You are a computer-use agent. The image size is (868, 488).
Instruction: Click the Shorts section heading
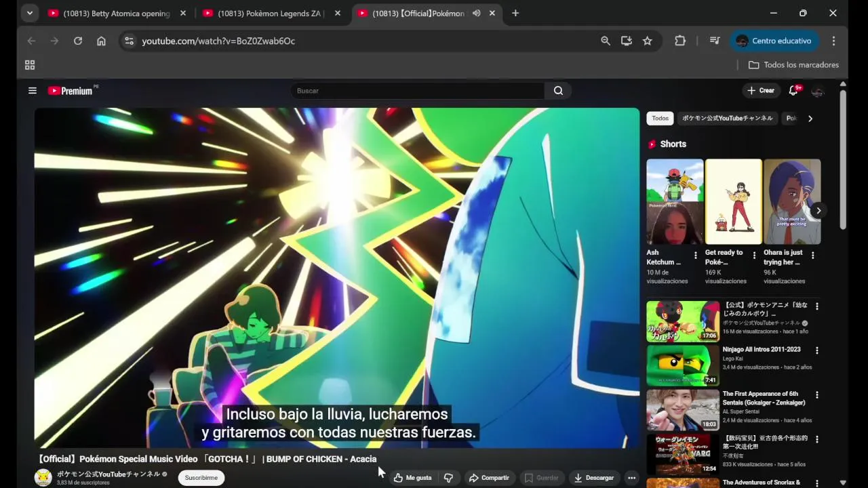[673, 144]
